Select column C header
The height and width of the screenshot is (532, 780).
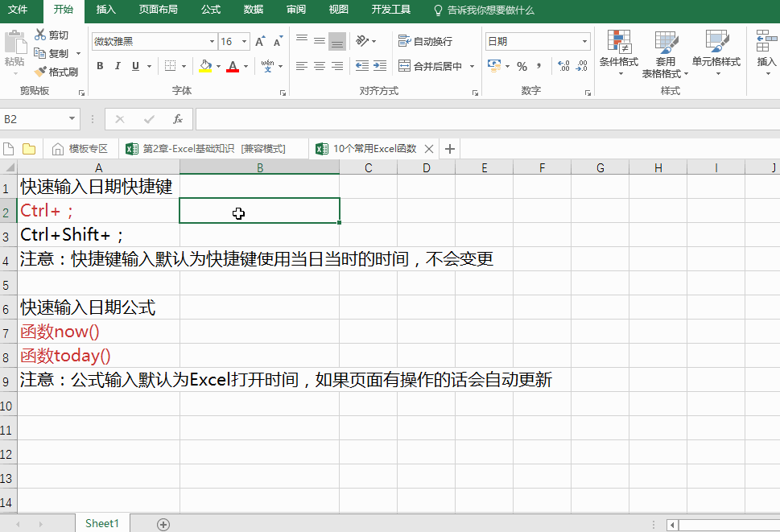coord(368,167)
